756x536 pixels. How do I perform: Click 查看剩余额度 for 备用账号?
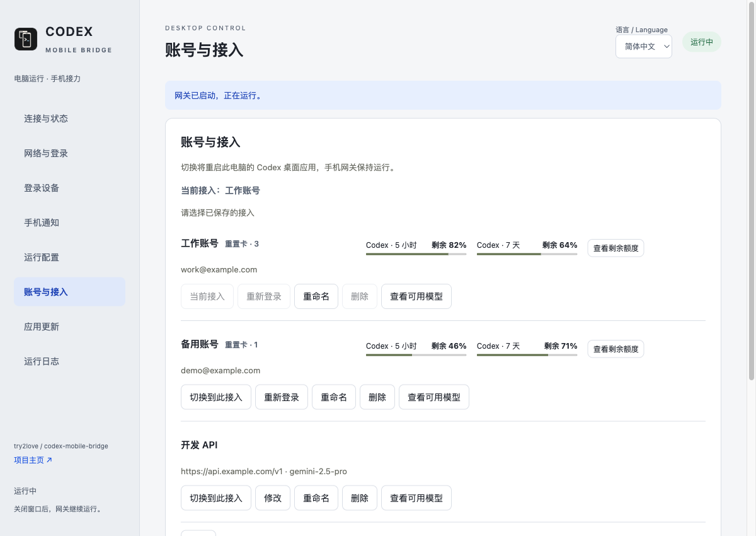[616, 349]
